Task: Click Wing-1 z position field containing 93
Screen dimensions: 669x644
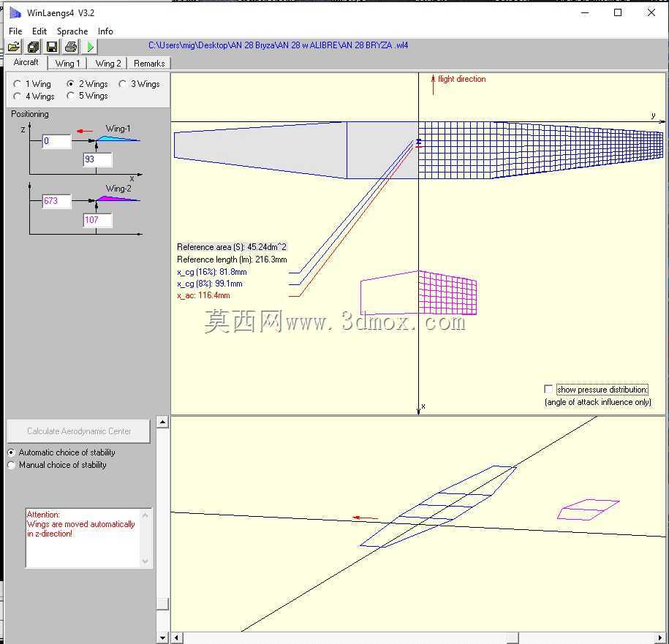Action: (98, 159)
